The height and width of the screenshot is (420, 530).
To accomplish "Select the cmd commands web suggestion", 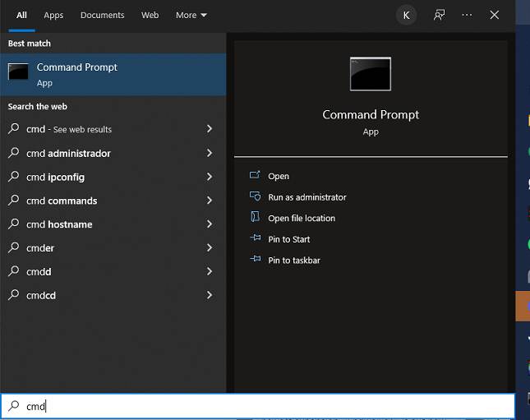I will click(x=62, y=201).
